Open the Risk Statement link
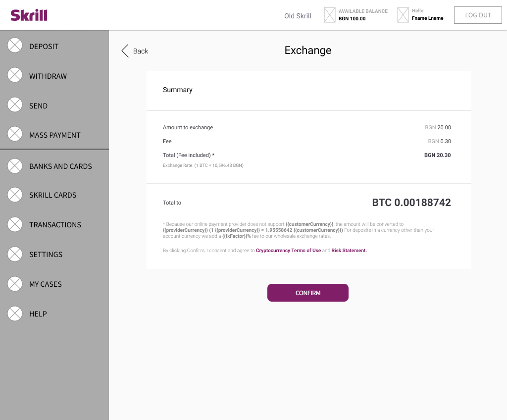This screenshot has width=507, height=420. pos(349,251)
